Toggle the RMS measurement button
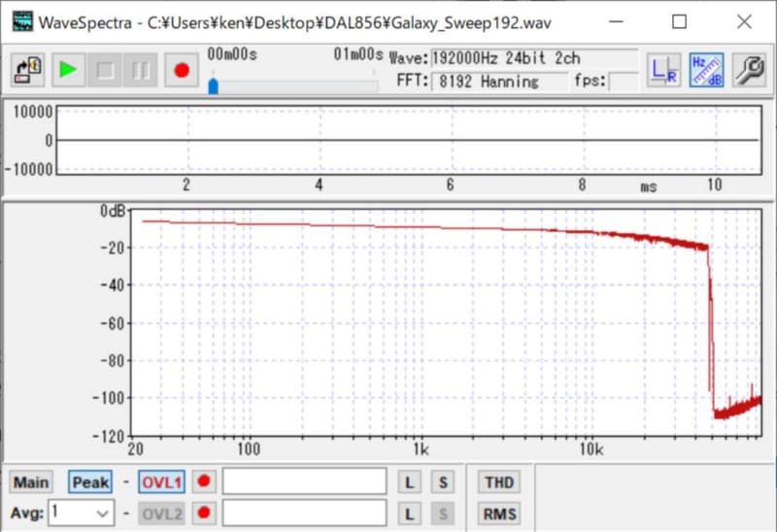The image size is (777, 532). point(499,514)
